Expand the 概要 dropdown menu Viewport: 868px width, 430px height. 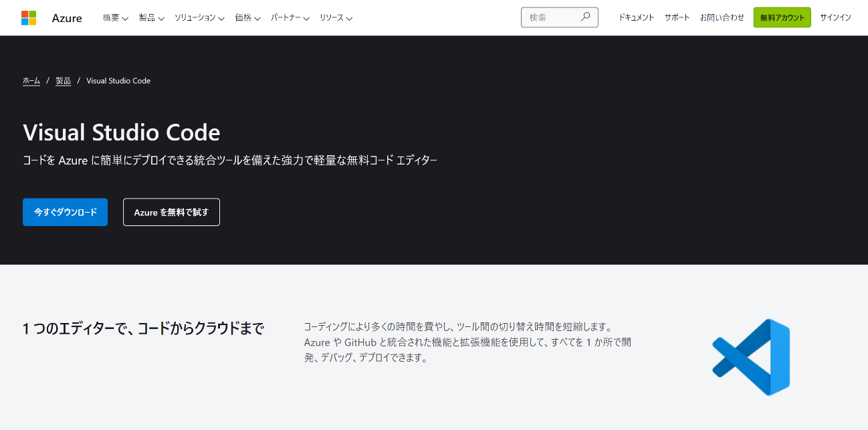[116, 18]
